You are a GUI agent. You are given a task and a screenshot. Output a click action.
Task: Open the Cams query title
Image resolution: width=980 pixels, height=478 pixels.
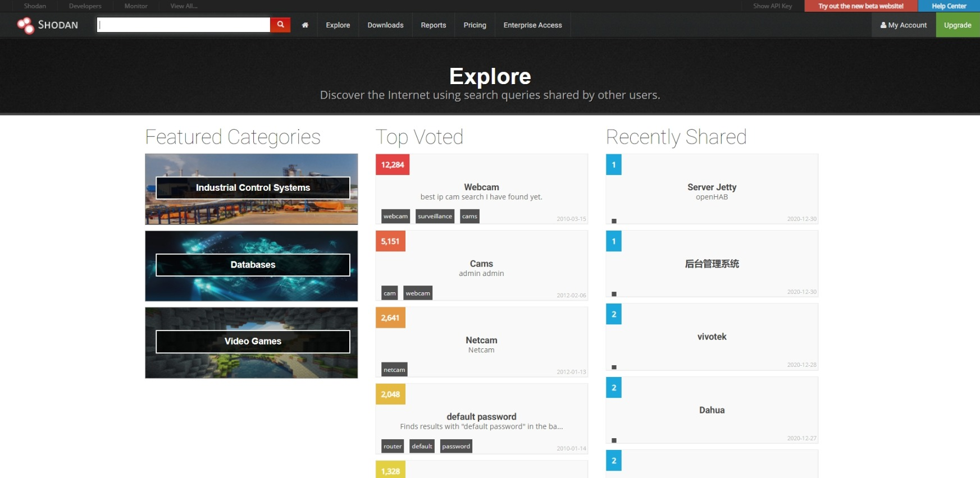[481, 264]
